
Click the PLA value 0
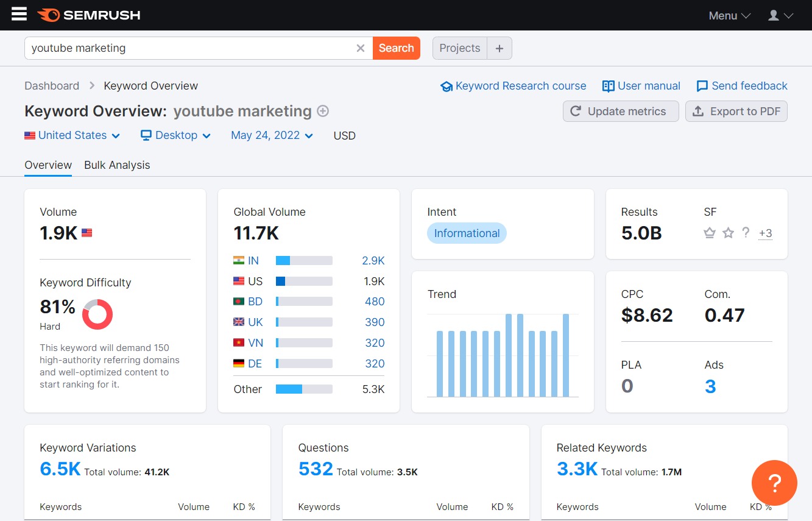(x=627, y=386)
